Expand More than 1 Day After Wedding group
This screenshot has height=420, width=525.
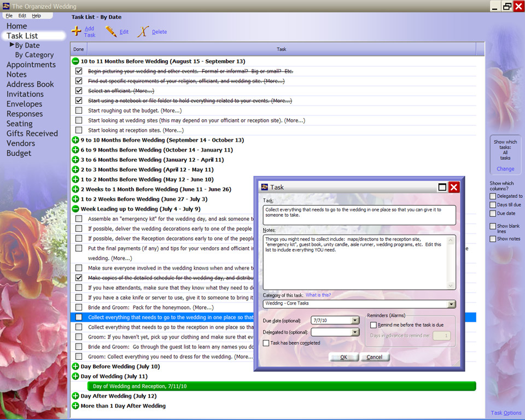75,406
